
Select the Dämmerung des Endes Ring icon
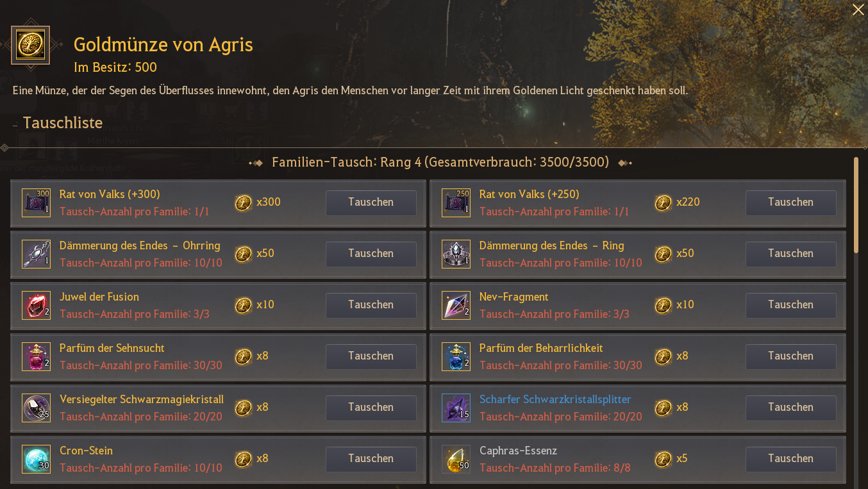tap(456, 254)
